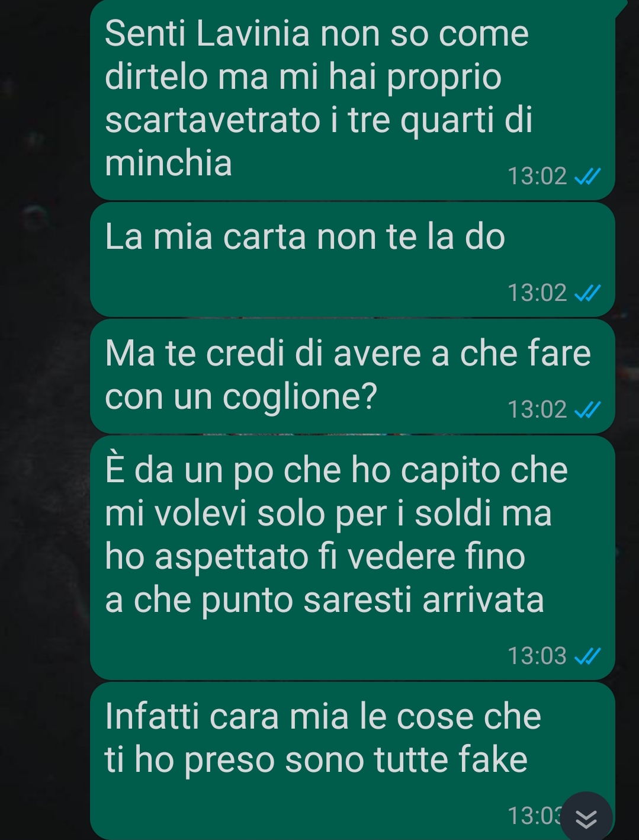Select the 'Ma te credi di avere' message
639x840 pixels.
point(352,376)
